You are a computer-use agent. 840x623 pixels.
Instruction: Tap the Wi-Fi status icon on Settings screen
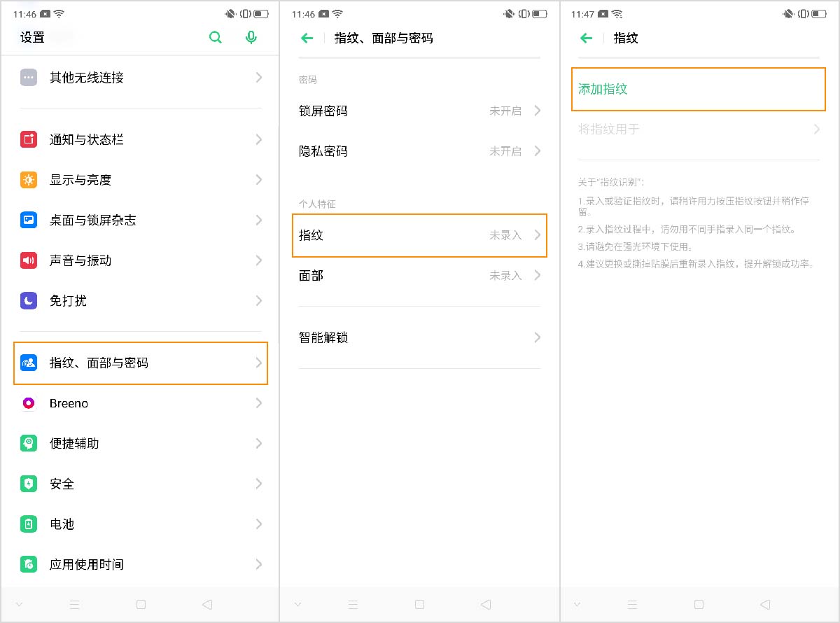pyautogui.click(x=59, y=14)
